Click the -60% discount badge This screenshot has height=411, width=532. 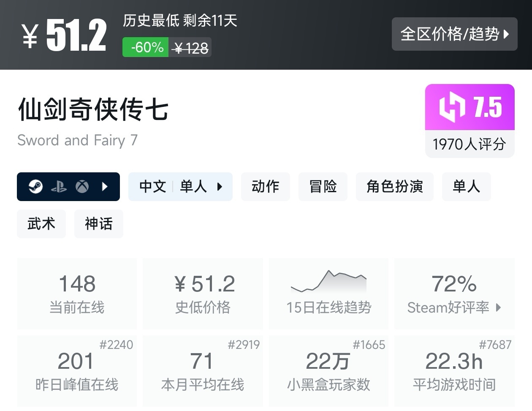point(146,47)
